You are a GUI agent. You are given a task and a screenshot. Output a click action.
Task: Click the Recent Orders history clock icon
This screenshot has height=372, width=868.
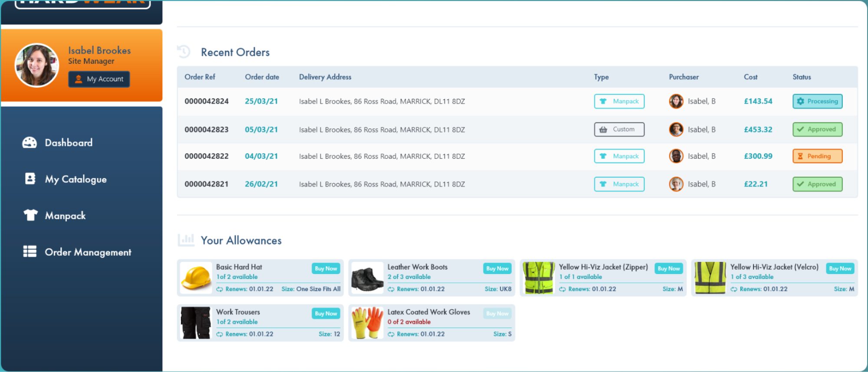click(x=184, y=52)
